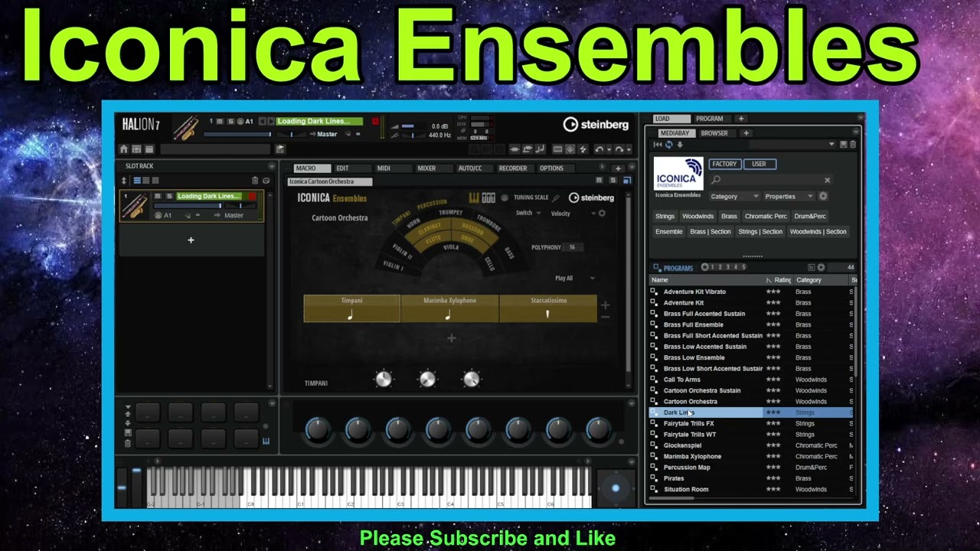Remove articulation slot with minus icon
Viewport: 980px width, 551px height.
(x=605, y=317)
